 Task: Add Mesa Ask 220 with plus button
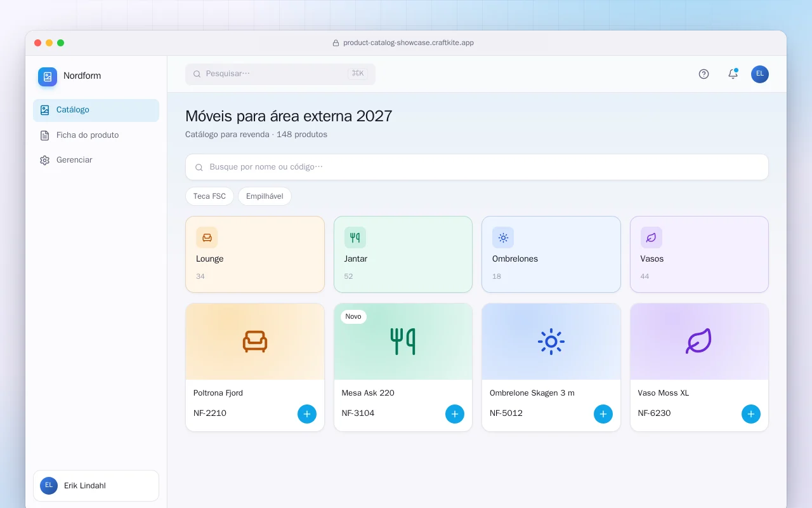click(455, 414)
